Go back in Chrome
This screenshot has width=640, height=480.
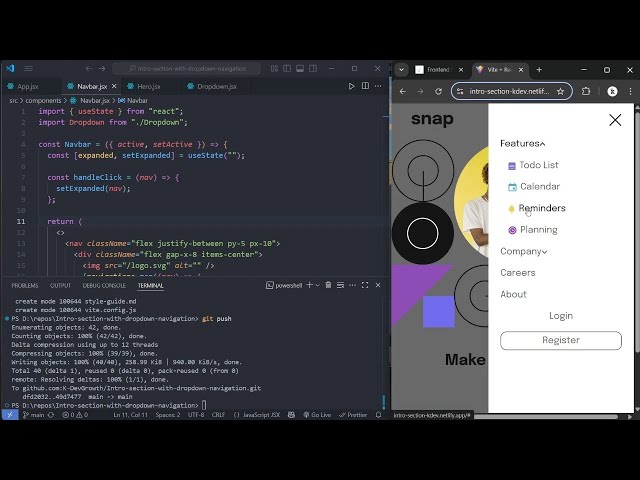coord(403,91)
